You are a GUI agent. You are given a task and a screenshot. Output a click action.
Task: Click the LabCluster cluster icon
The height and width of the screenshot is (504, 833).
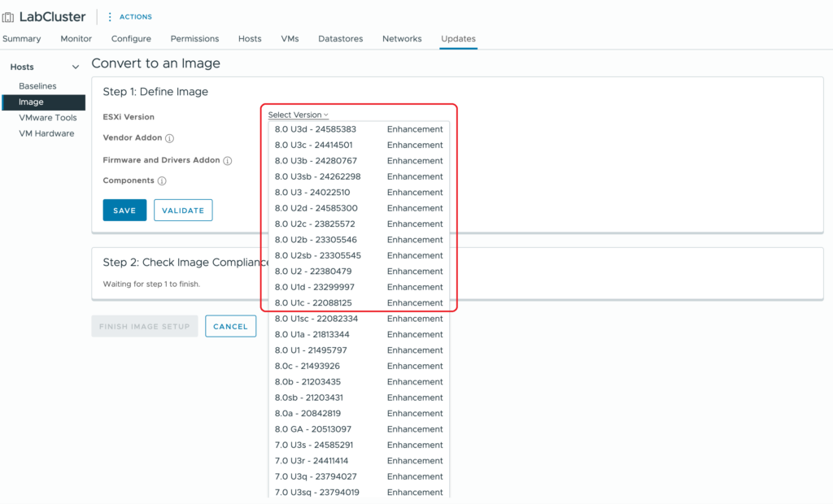pyautogui.click(x=8, y=17)
